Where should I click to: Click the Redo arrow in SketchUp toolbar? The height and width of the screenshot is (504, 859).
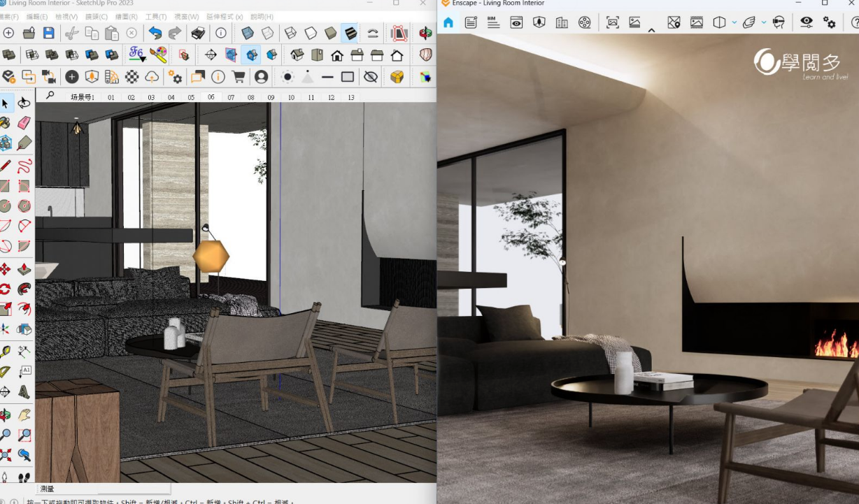(x=175, y=33)
